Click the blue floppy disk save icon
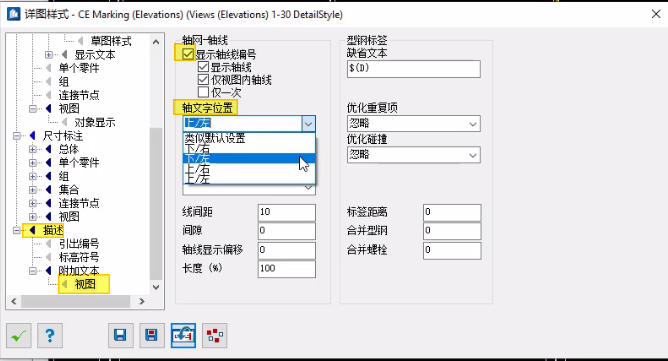 pyautogui.click(x=120, y=335)
